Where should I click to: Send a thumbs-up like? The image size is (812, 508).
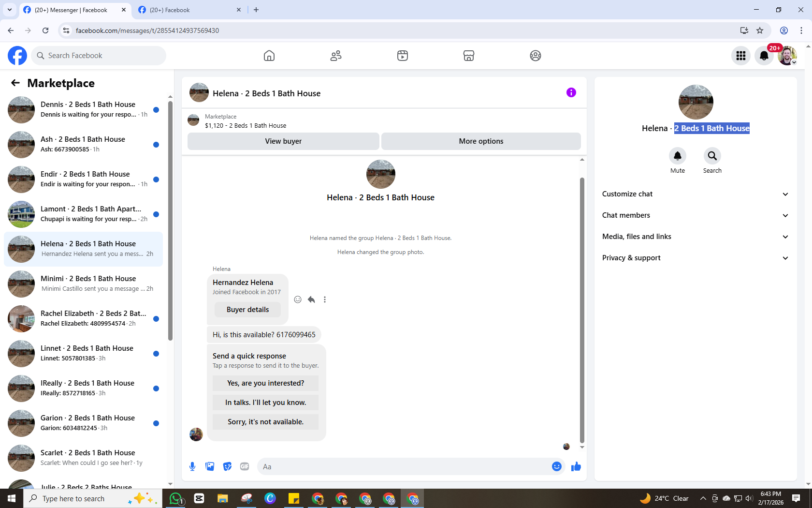576,466
